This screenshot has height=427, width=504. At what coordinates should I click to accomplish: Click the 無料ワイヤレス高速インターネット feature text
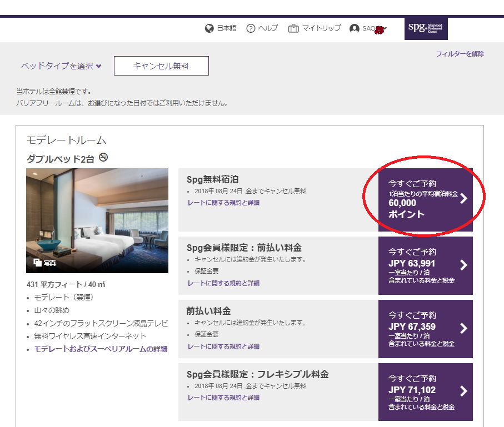tap(91, 336)
